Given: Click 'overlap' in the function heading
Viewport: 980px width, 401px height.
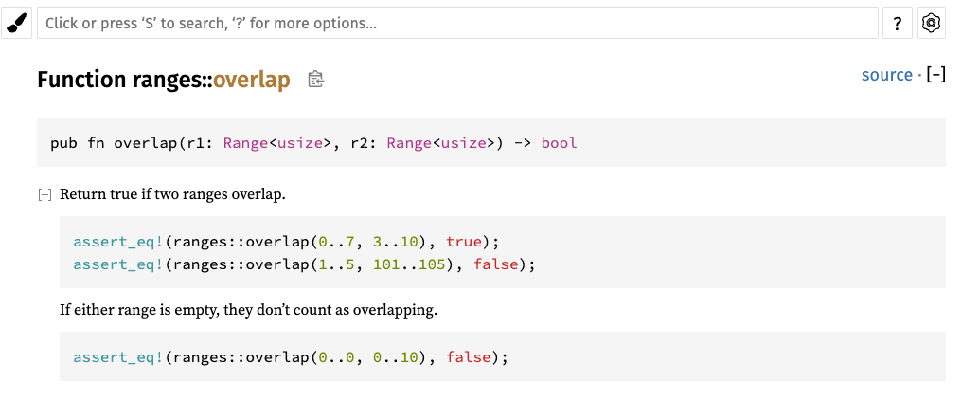Looking at the screenshot, I should (251, 80).
